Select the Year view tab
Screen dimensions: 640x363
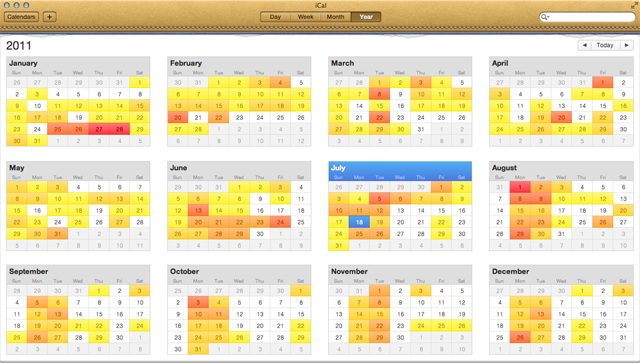click(366, 17)
